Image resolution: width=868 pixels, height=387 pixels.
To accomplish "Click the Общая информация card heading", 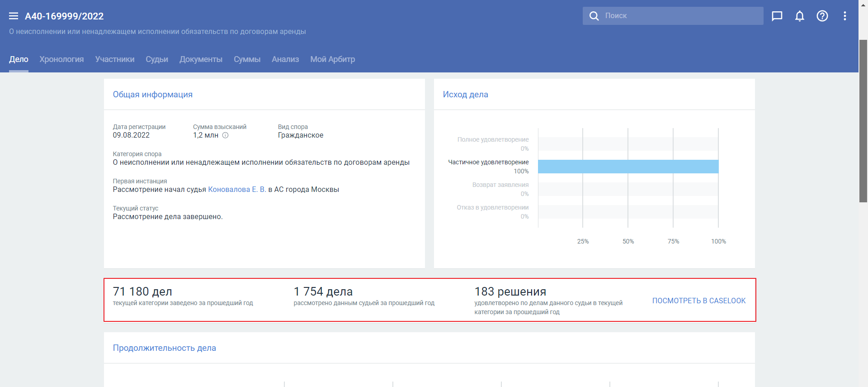I will pos(153,95).
